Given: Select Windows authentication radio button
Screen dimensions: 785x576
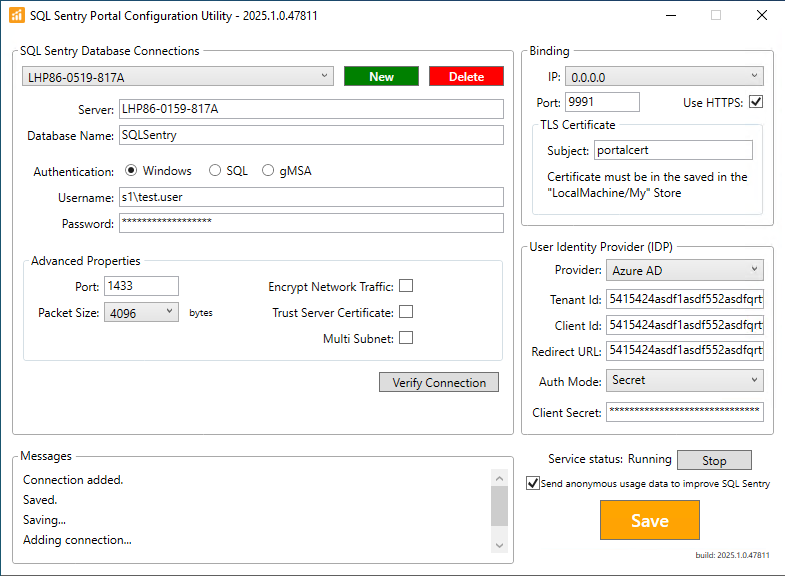Looking at the screenshot, I should click(x=131, y=171).
